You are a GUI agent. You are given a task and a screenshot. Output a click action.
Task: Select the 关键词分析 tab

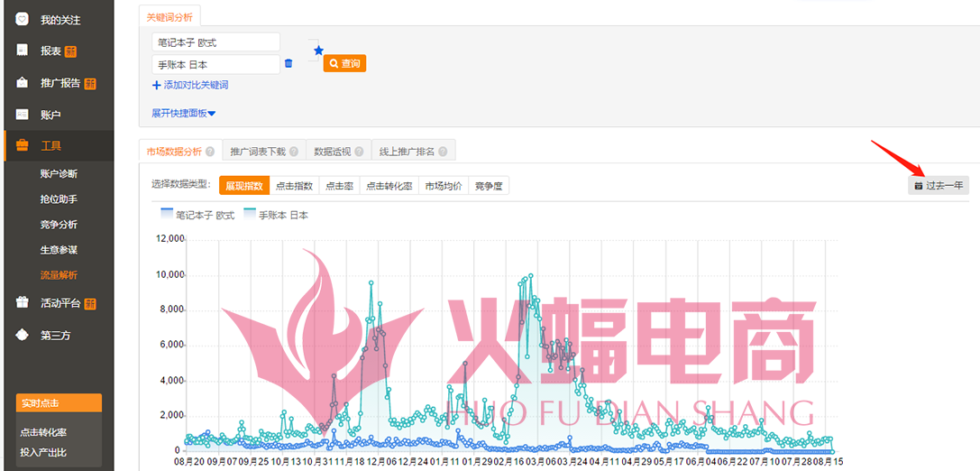click(169, 17)
